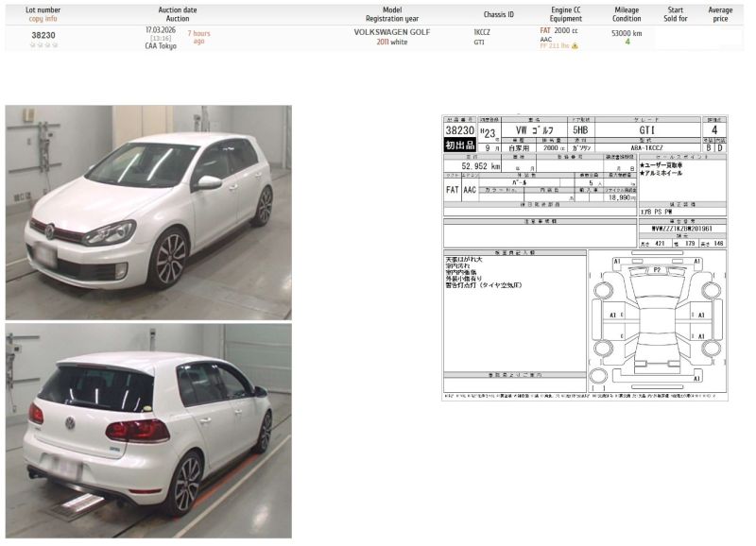This screenshot has height=546, width=756.
Task: Click the 'Start Sold for' column header
Action: 675,14
